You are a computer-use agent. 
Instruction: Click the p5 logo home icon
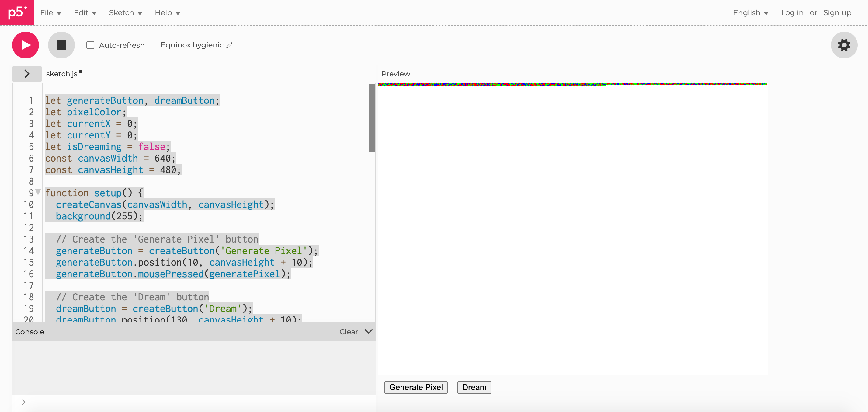(x=17, y=12)
